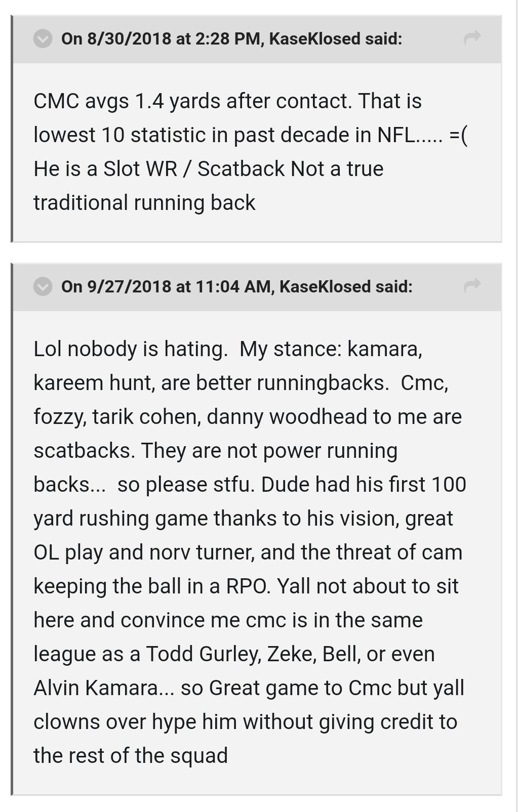The width and height of the screenshot is (518, 812).
Task: Open original post via 8/30/2018 quote arrow
Action: tap(472, 37)
